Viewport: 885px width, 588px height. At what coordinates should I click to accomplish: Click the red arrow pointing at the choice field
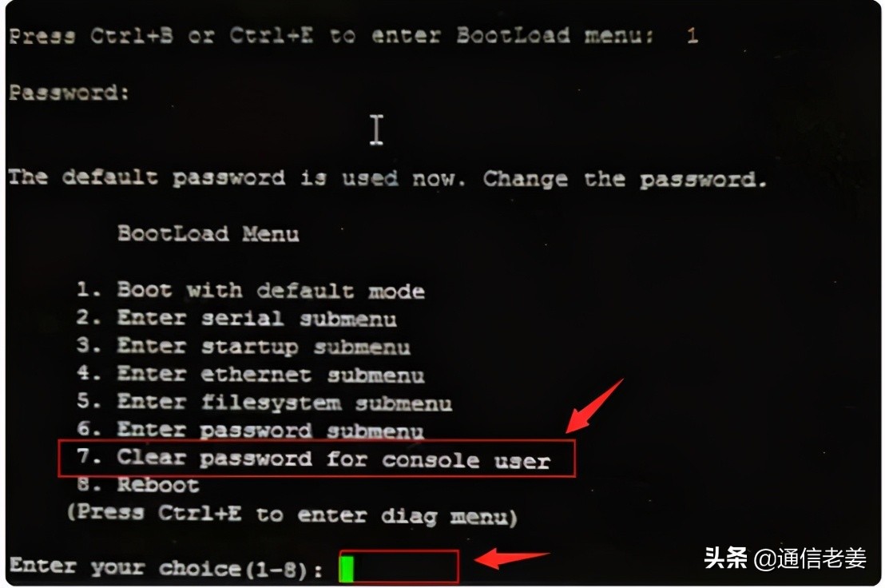(511, 558)
